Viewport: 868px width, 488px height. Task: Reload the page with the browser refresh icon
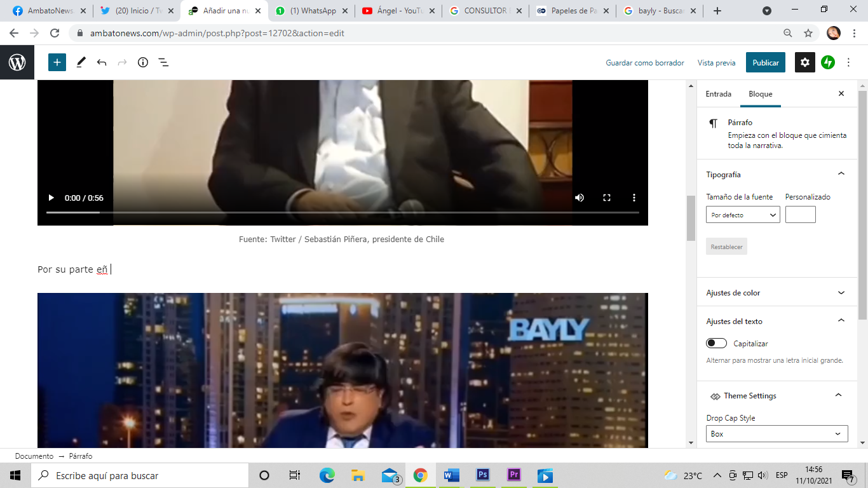click(x=55, y=33)
